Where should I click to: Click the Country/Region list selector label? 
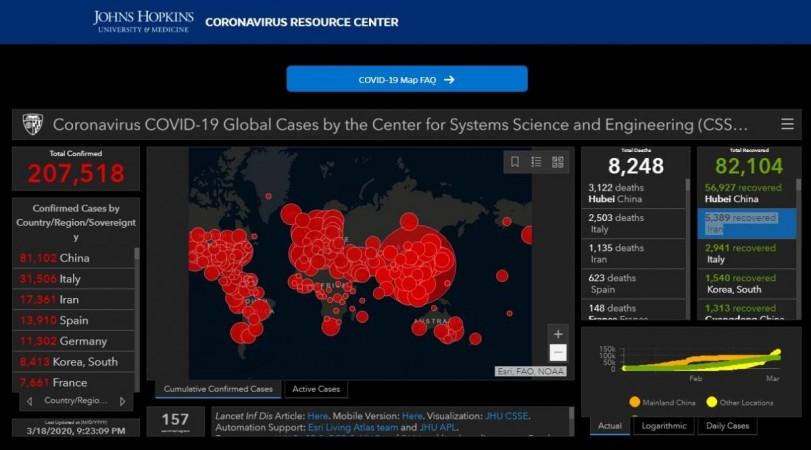click(x=76, y=400)
